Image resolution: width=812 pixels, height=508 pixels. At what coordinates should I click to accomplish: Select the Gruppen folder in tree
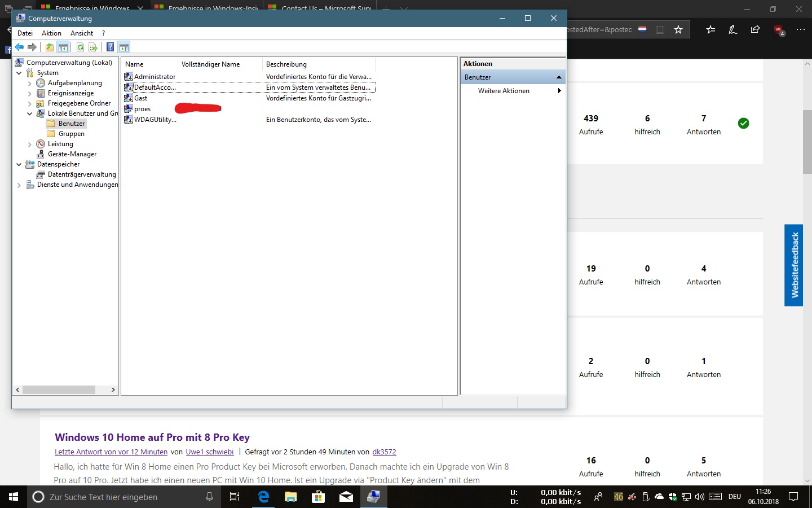click(x=72, y=134)
